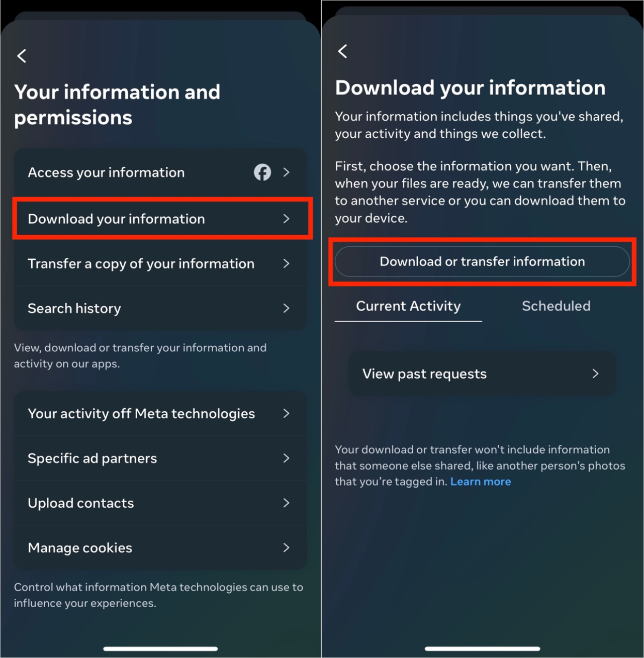This screenshot has width=644, height=658.
Task: Tap chevron beside Specific ad partners
Action: pyautogui.click(x=286, y=458)
